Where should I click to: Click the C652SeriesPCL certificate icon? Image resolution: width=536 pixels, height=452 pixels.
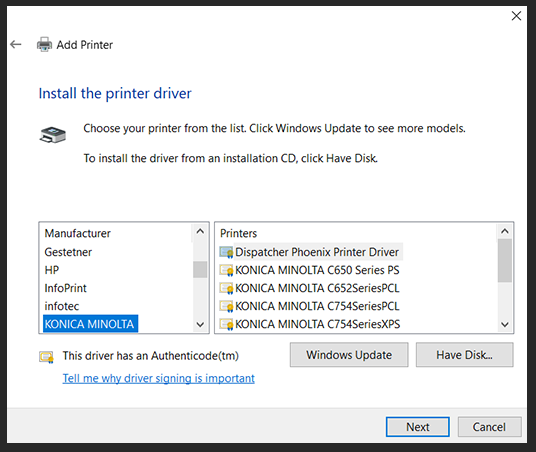point(226,288)
